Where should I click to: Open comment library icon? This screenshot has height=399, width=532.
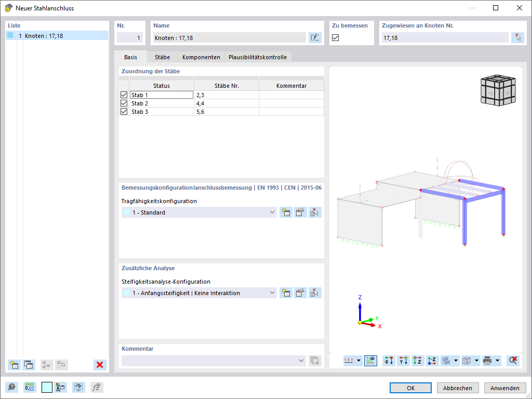pyautogui.click(x=315, y=361)
